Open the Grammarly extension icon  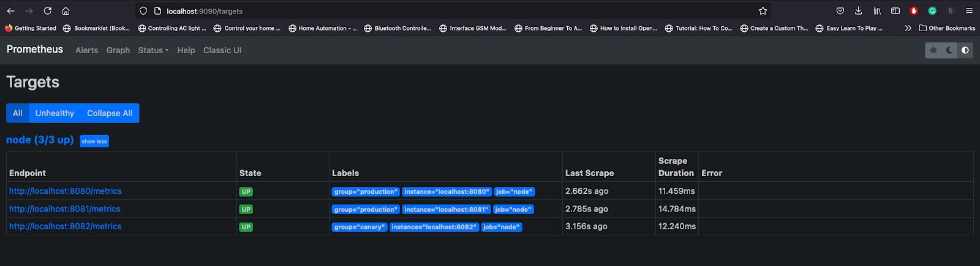pyautogui.click(x=932, y=11)
